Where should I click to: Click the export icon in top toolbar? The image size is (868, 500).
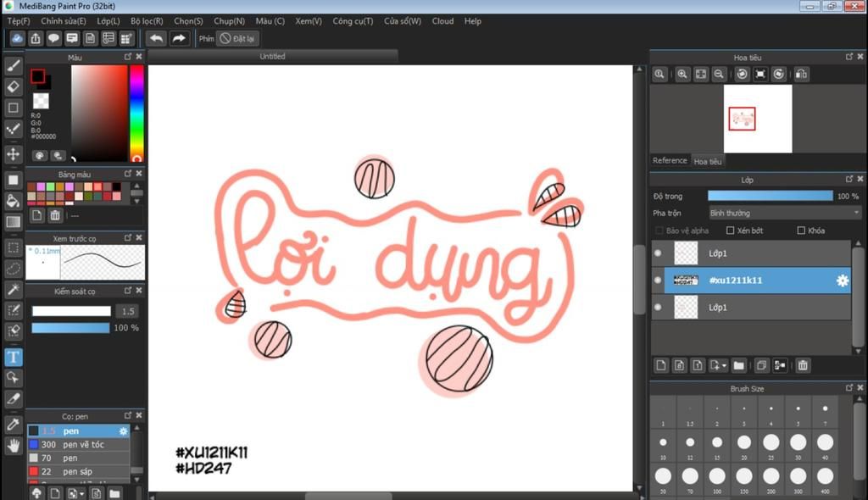click(36, 38)
